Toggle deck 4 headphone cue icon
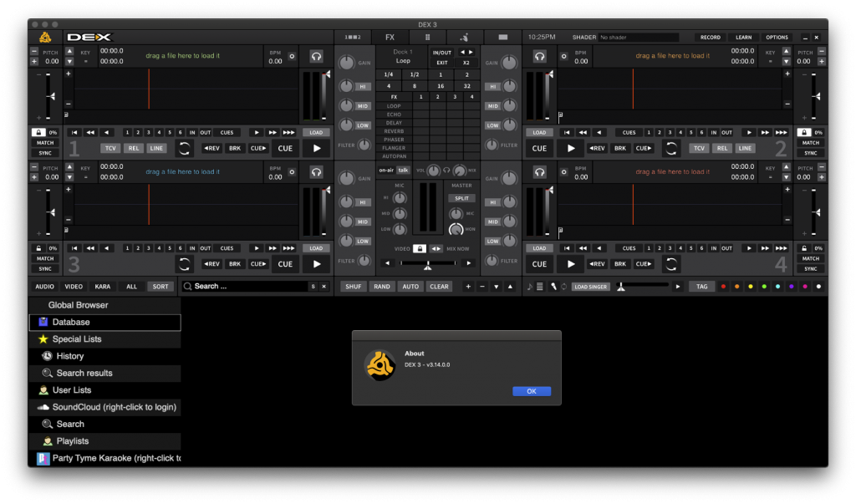The width and height of the screenshot is (856, 504). coord(539,172)
